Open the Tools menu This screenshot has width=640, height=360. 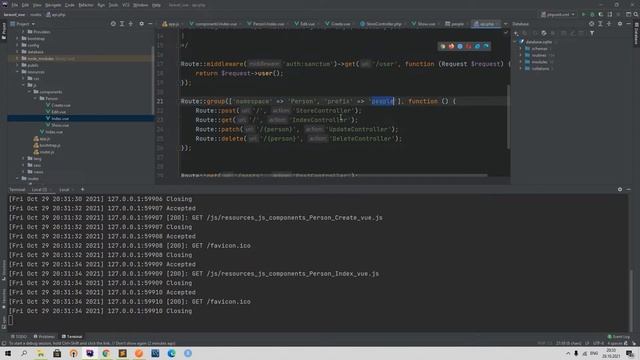(113, 5)
